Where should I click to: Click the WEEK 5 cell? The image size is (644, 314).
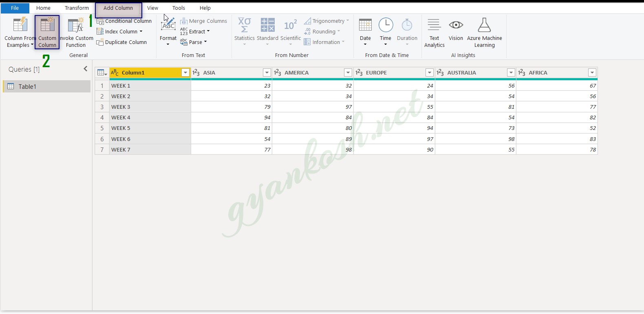coord(150,128)
